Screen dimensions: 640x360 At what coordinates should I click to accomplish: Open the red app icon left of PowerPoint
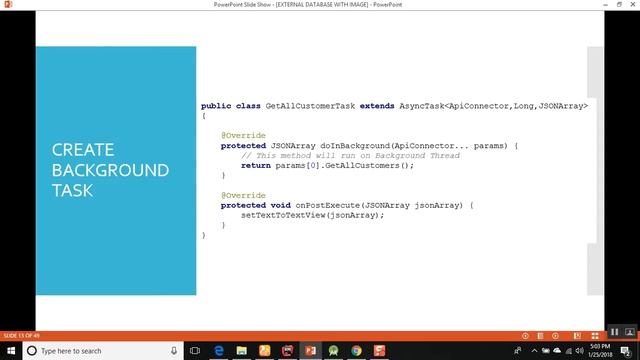point(287,351)
